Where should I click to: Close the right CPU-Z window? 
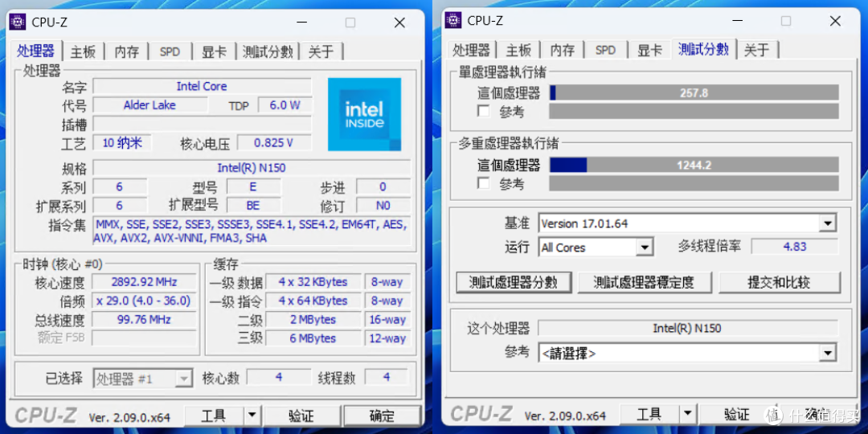(x=835, y=21)
